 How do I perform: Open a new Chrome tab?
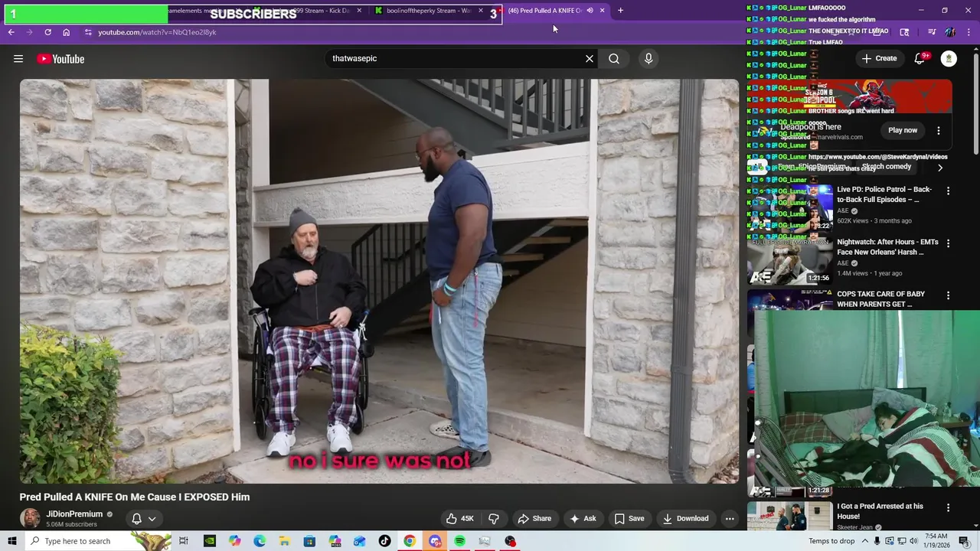[x=620, y=11]
